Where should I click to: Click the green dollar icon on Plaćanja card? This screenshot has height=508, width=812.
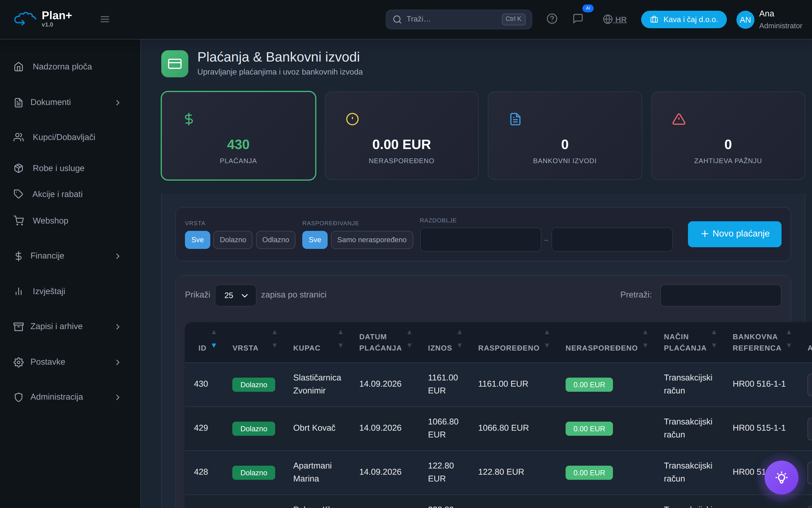coord(189,119)
